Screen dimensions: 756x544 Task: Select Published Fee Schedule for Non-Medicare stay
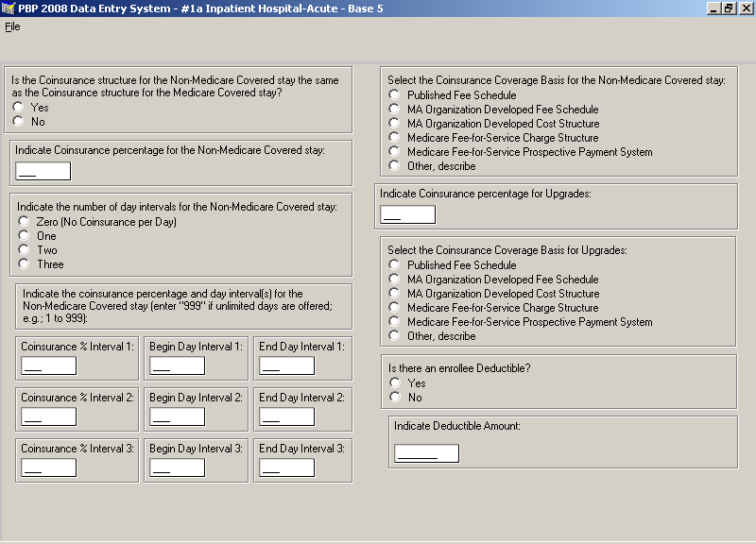pos(394,94)
